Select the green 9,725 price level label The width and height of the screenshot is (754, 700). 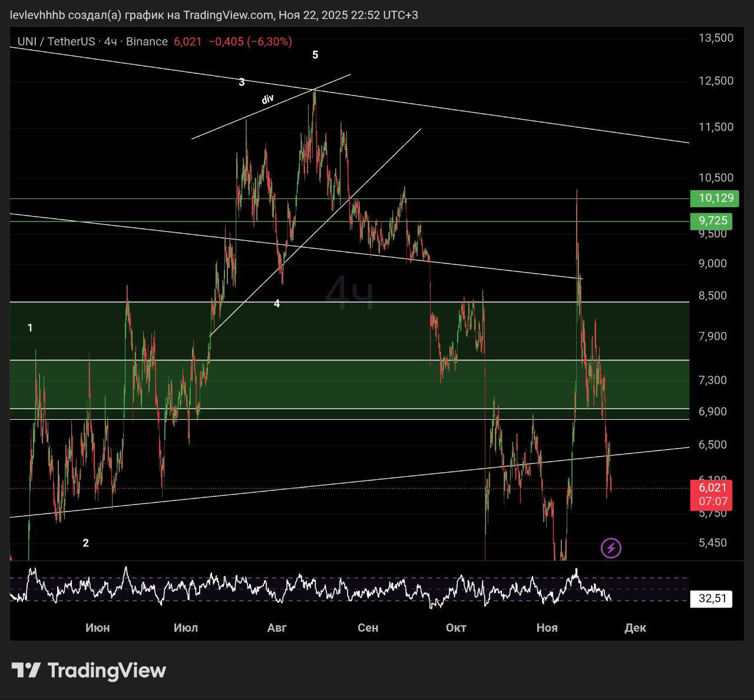(713, 221)
